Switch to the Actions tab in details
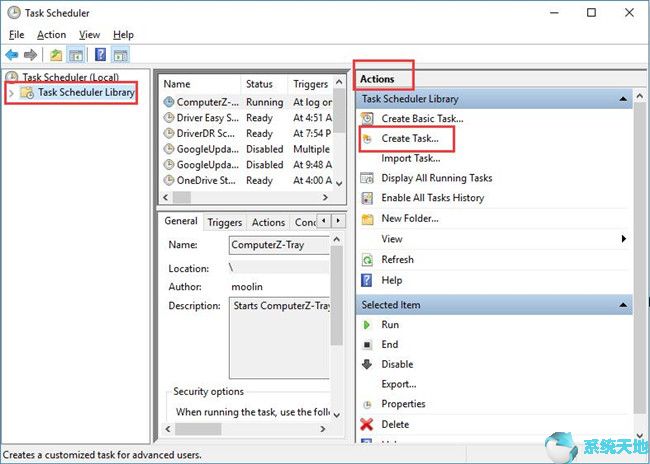The width and height of the screenshot is (650, 464). pos(268,223)
